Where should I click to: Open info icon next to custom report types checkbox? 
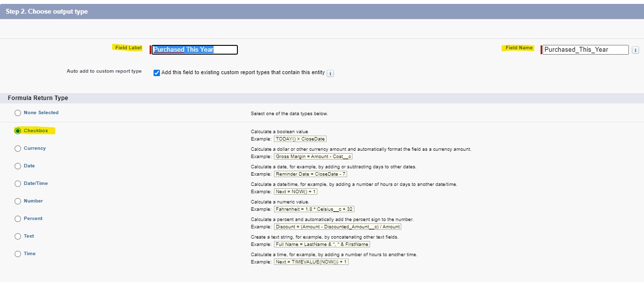(330, 73)
